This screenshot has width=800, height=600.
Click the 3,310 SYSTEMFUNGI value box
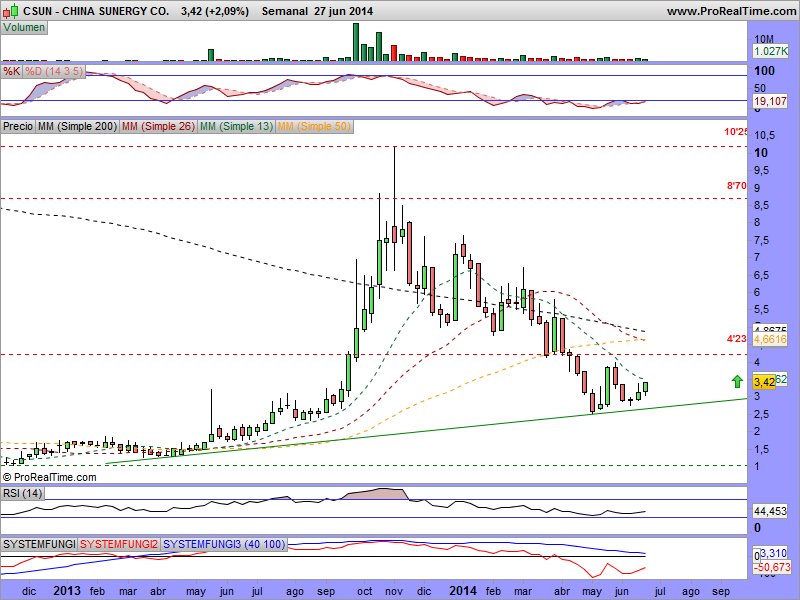[773, 554]
